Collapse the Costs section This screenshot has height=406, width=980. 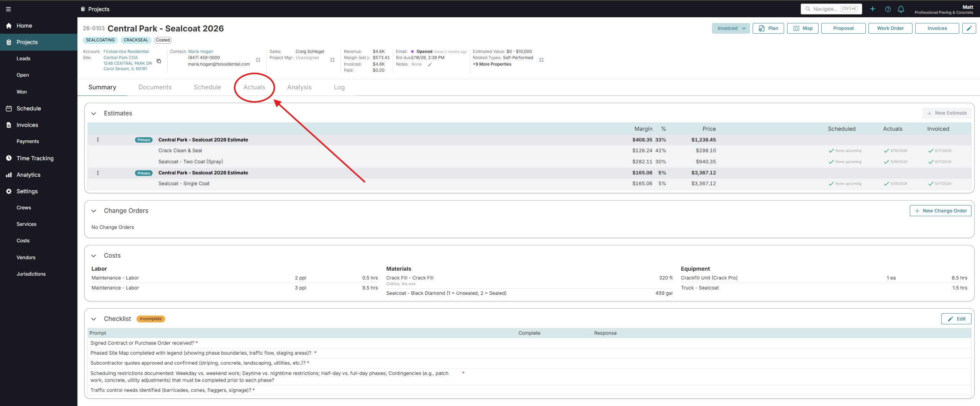pos(94,256)
